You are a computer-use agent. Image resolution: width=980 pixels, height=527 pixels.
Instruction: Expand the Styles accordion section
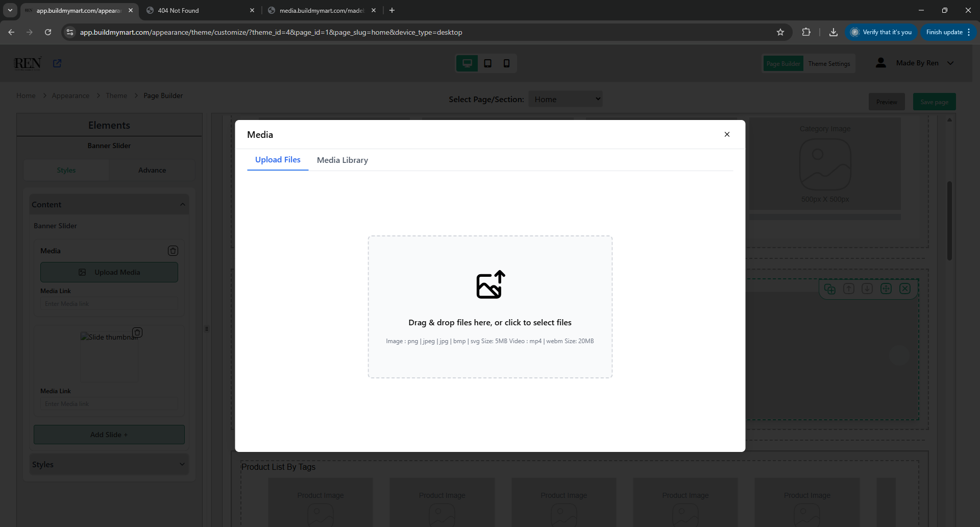point(109,464)
